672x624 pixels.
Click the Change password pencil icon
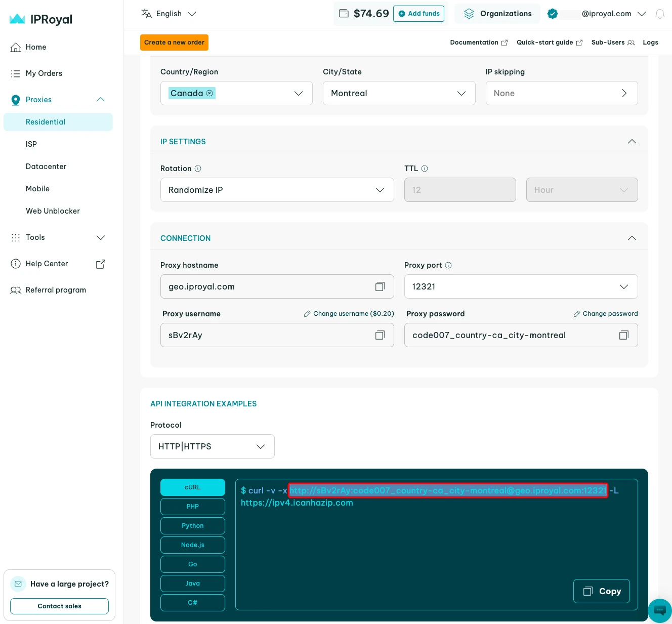pos(577,314)
